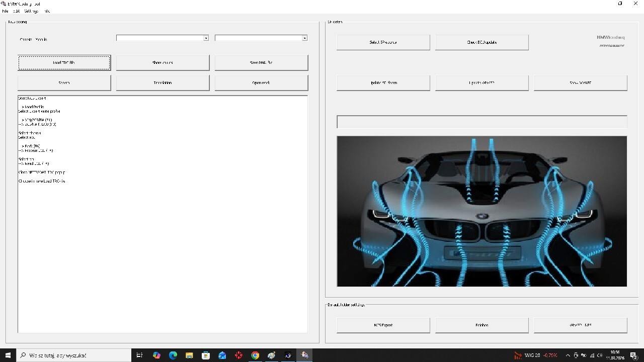
Task: Expand the first Chassis/Module dropdown
Action: [206, 38]
